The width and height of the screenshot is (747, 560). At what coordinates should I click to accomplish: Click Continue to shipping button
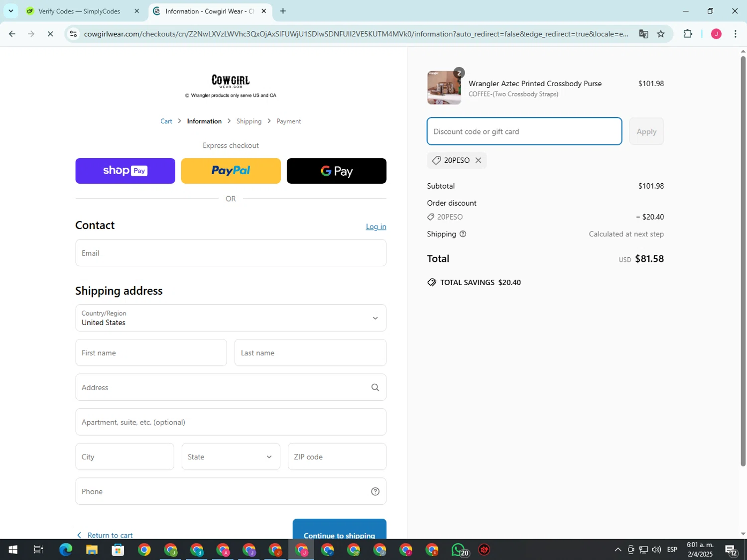click(339, 530)
